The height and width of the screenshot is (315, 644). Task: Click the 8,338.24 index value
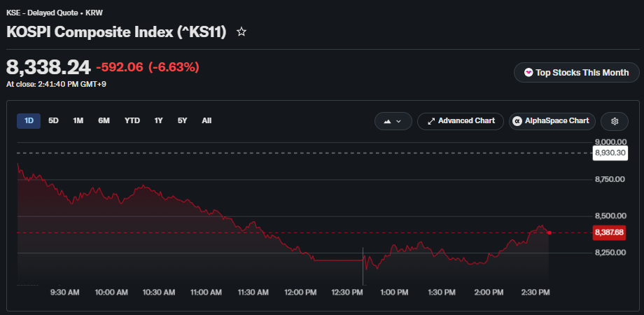[x=48, y=67]
